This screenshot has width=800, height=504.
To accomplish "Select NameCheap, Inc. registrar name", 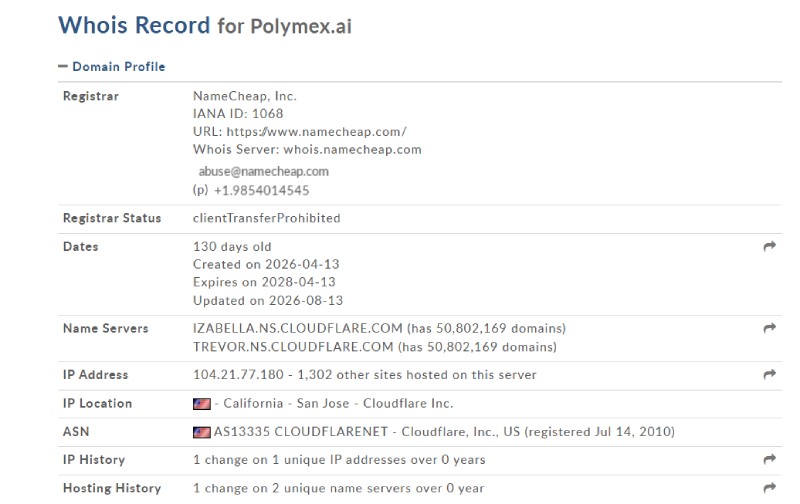I will (244, 96).
